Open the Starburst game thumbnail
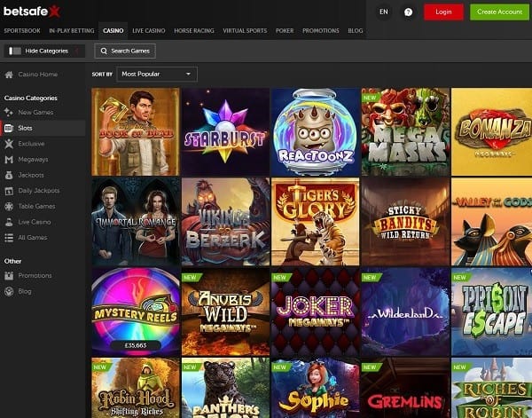This screenshot has height=418, width=532. (225, 131)
